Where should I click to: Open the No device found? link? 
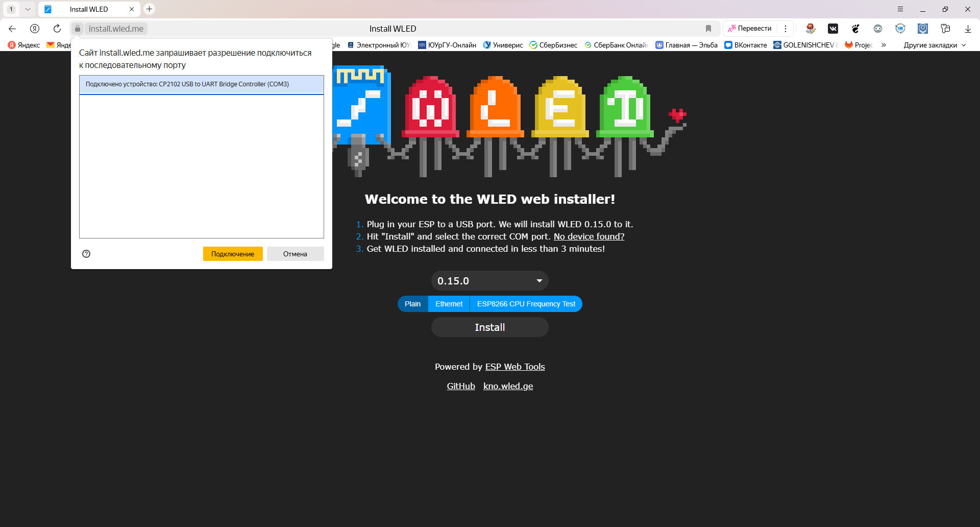pyautogui.click(x=589, y=236)
